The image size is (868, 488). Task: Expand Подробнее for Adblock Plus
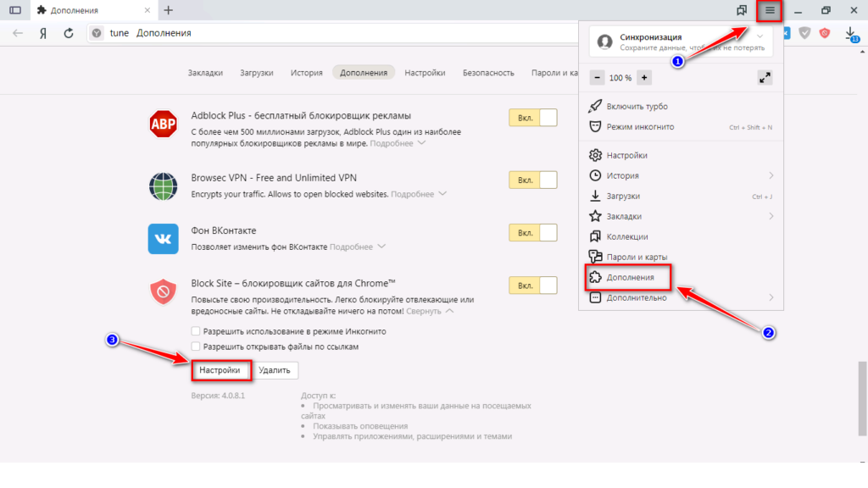pos(398,144)
